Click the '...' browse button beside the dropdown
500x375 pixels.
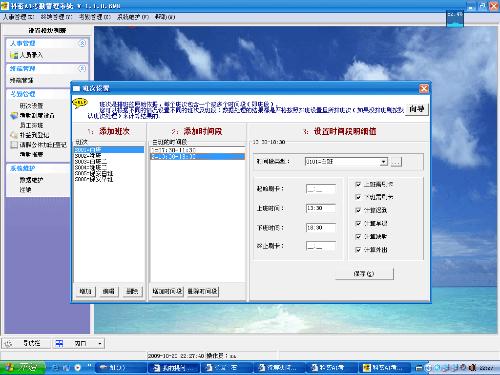[396, 162]
